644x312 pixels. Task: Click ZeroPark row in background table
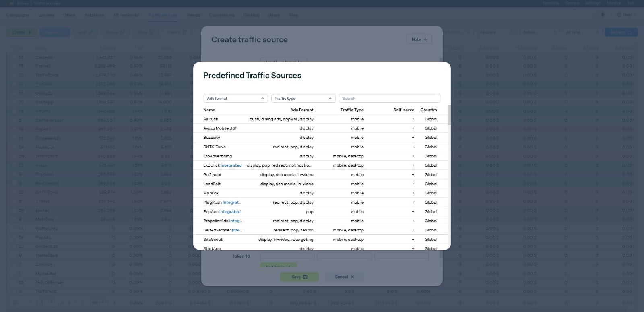tap(44, 57)
